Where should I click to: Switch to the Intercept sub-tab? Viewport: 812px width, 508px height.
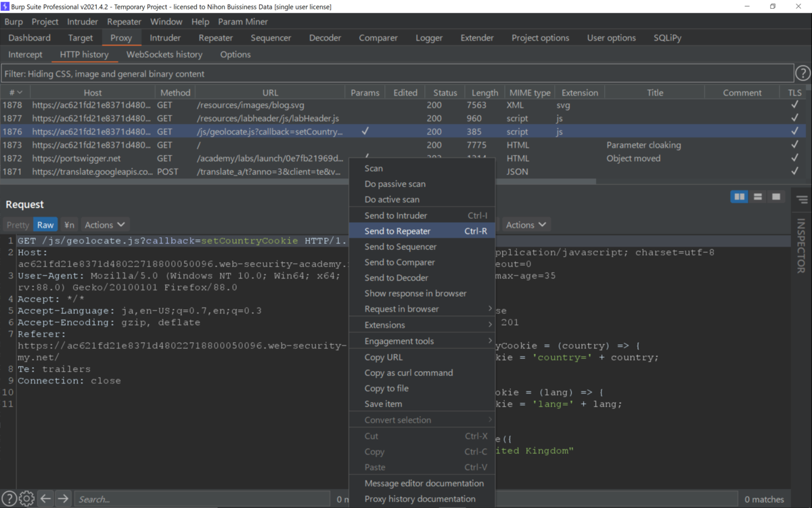pyautogui.click(x=26, y=55)
